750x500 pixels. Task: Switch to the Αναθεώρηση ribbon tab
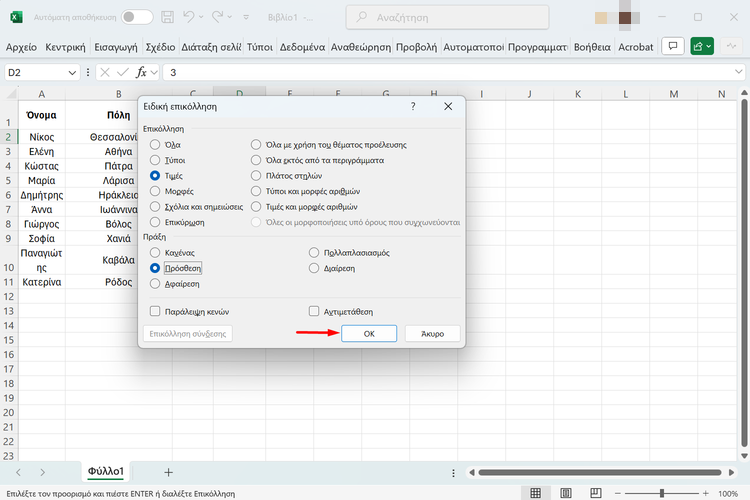click(x=361, y=47)
